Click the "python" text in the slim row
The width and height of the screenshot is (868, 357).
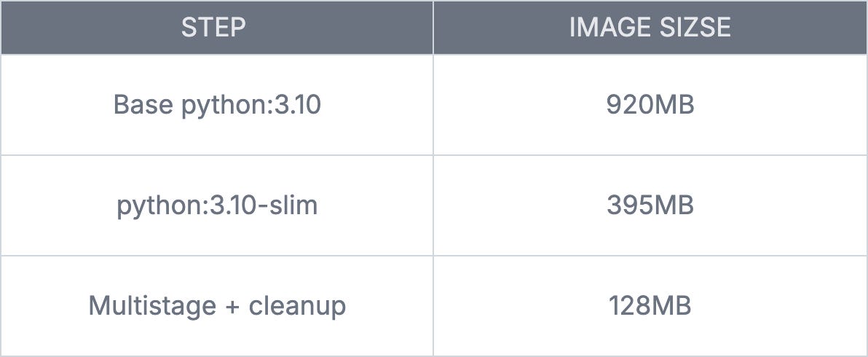click(150, 206)
